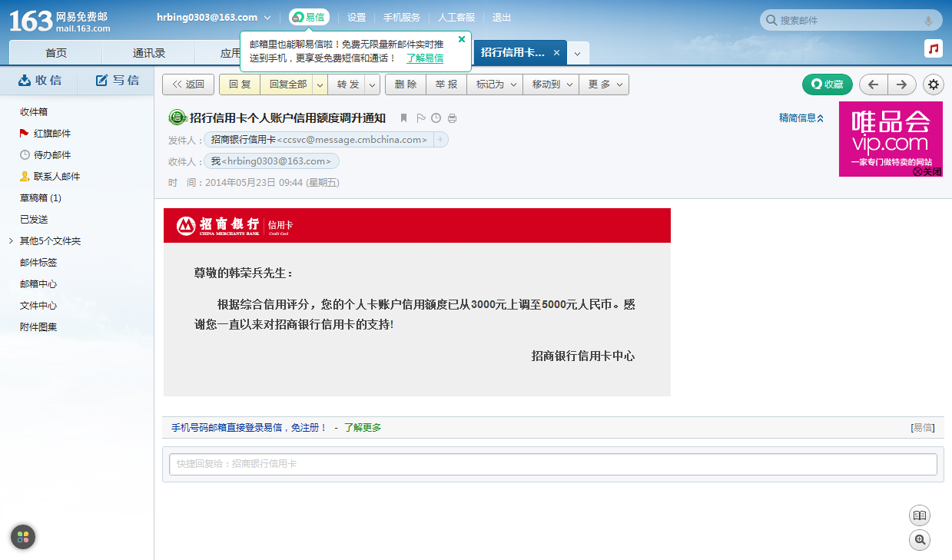Print this email using printer icon
The width and height of the screenshot is (952, 560).
452,118
